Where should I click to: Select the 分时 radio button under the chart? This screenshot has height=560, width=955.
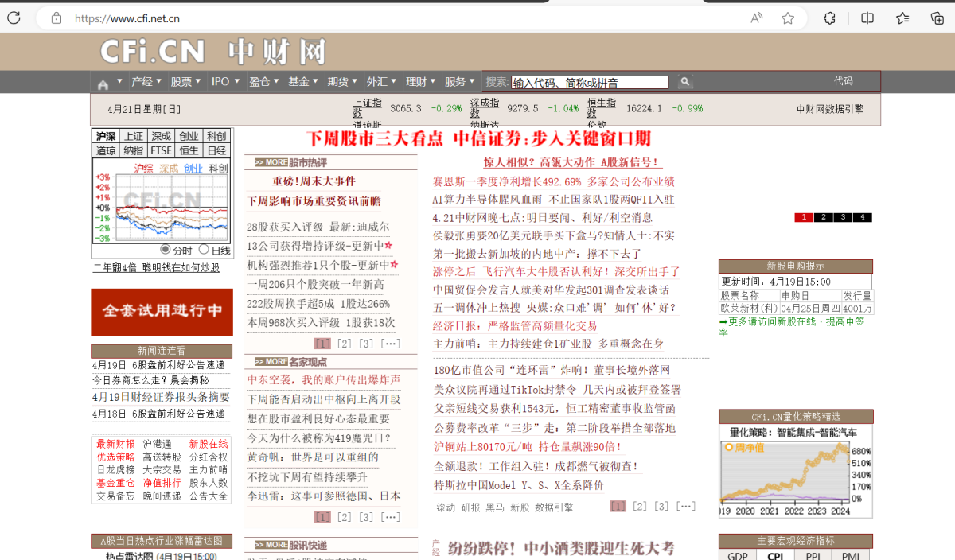click(x=167, y=250)
